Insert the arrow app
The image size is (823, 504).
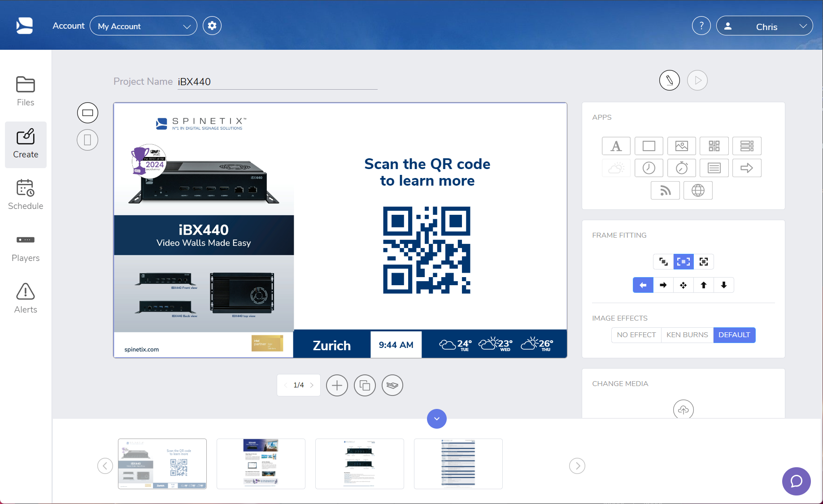coord(747,168)
